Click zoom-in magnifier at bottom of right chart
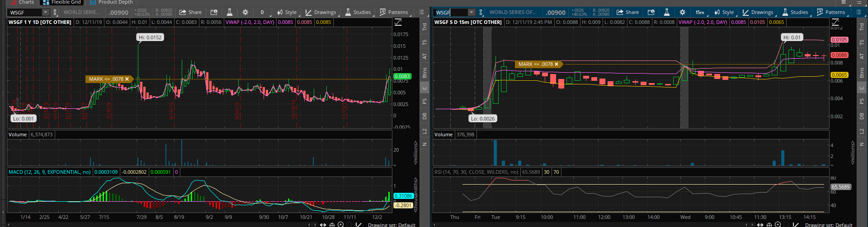The height and width of the screenshot is (227, 868). tap(778, 224)
